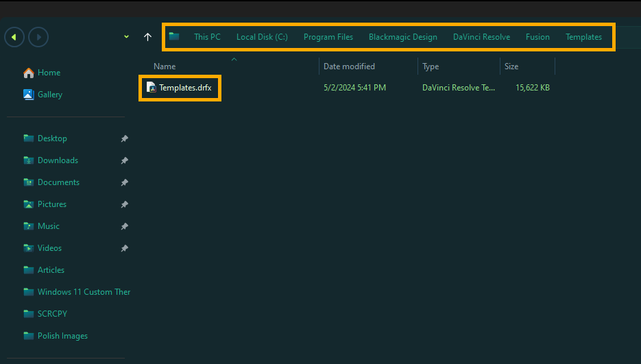The image size is (641, 364).
Task: Navigate to This PC in the breadcrumb
Action: [x=207, y=37]
